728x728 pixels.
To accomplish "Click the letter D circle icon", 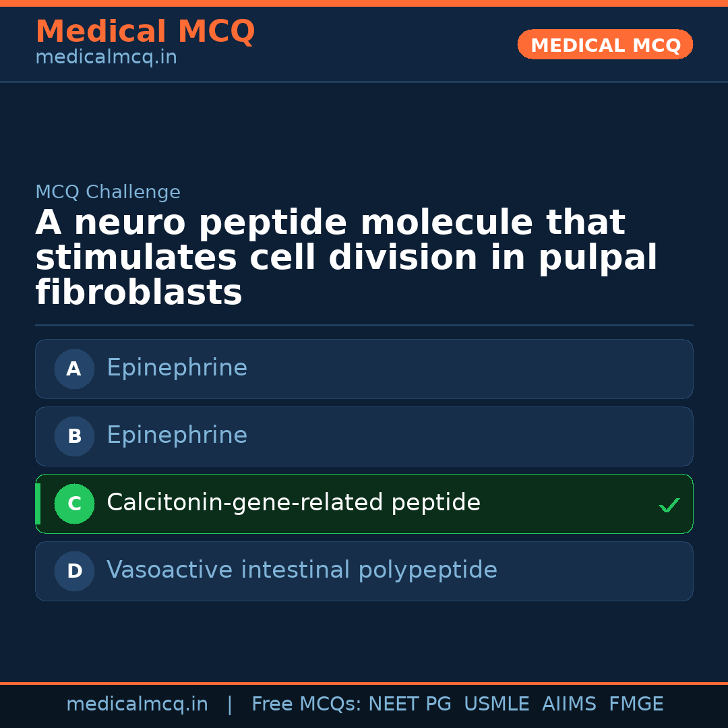I will (x=74, y=571).
